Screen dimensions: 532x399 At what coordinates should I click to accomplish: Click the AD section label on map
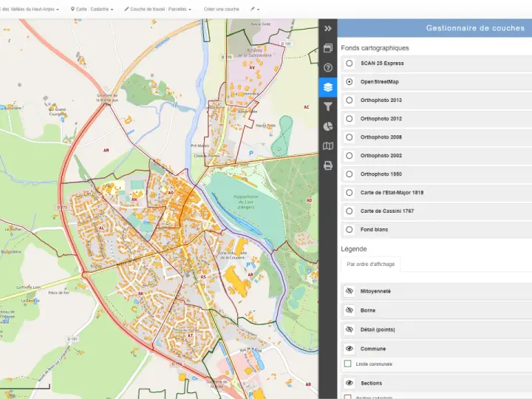(x=309, y=200)
